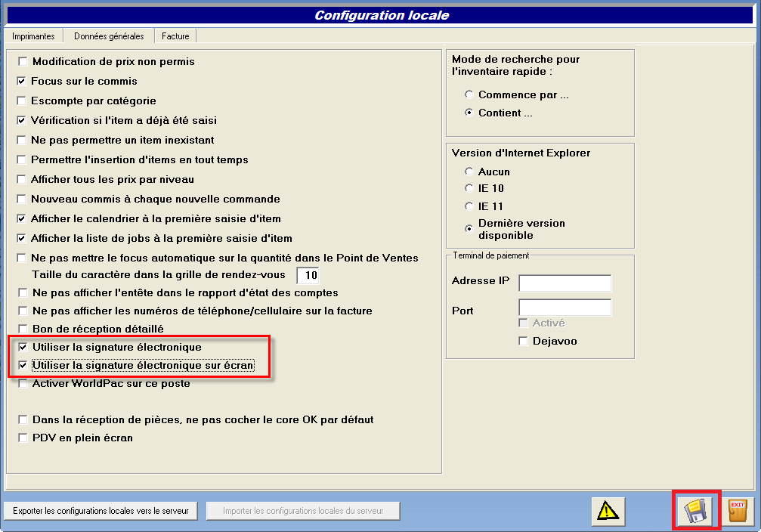Save configuration with the floppy disk icon

click(x=697, y=511)
